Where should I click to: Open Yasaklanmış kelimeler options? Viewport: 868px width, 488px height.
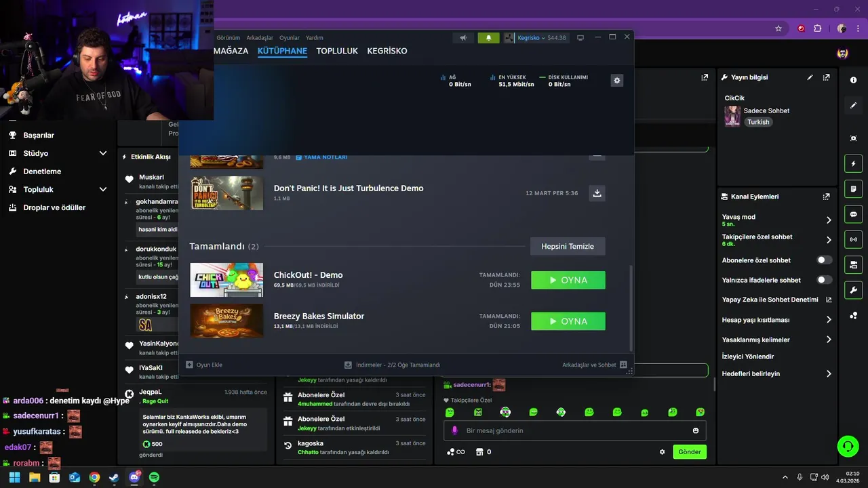pos(829,340)
